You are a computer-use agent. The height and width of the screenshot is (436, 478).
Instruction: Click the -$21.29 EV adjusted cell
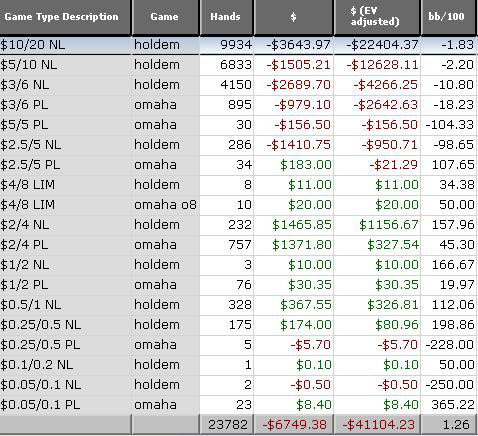[x=377, y=165]
